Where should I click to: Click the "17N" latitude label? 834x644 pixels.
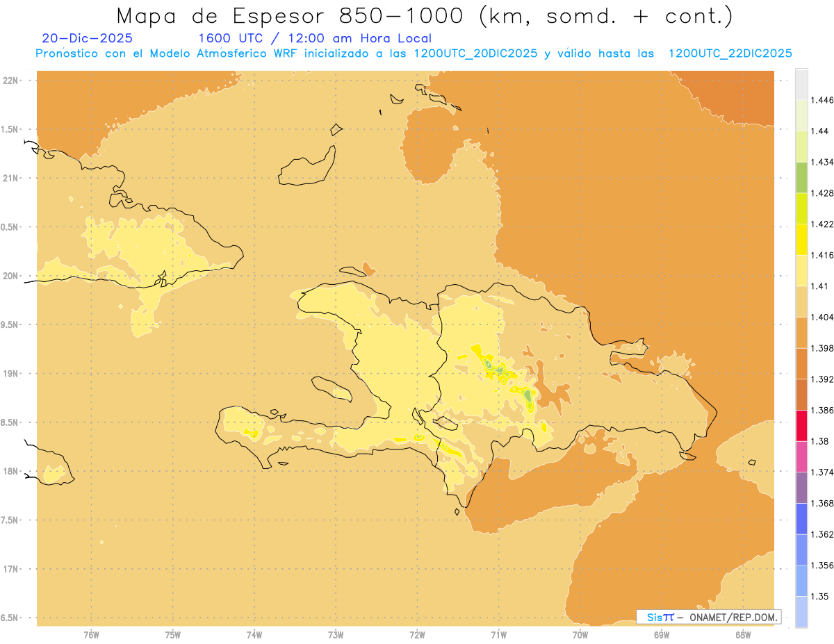coord(10,569)
